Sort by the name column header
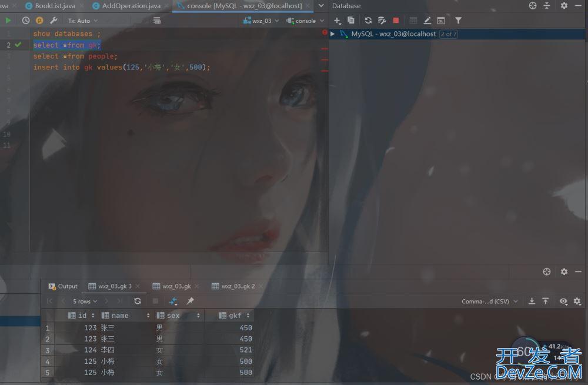Viewport: 588px width, 385px height. [126, 316]
